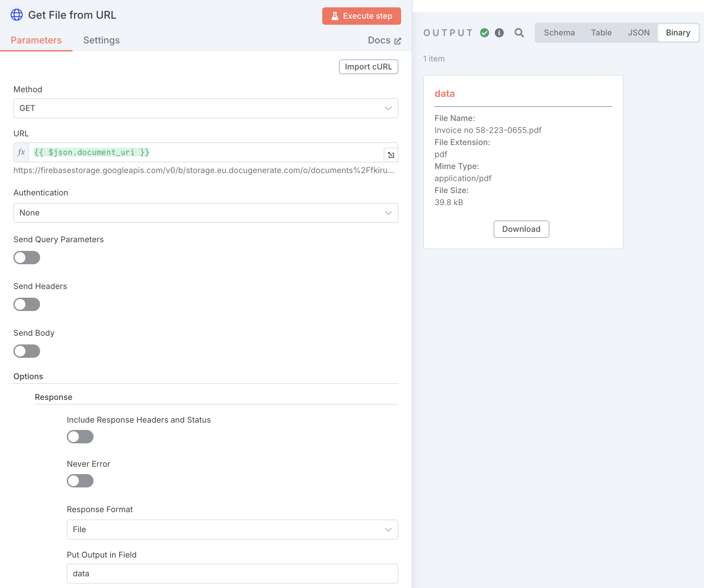Turn on Send Headers switch
The width and height of the screenshot is (704, 588).
(27, 304)
